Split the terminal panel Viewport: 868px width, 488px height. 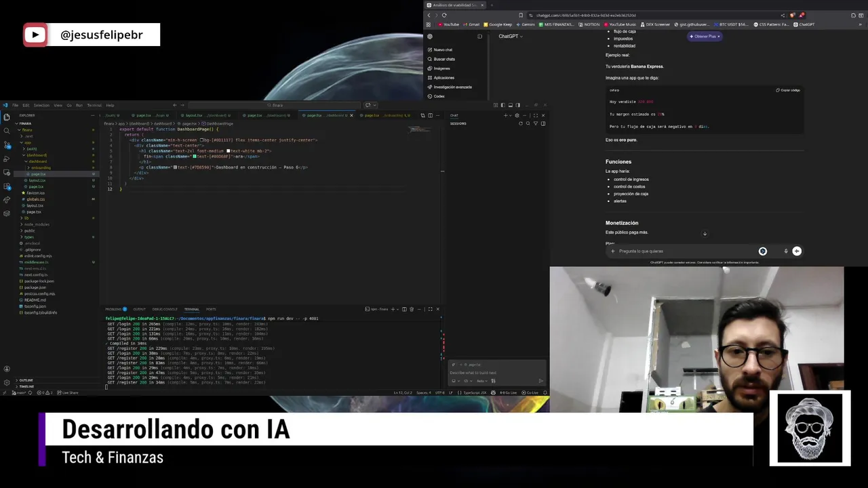404,309
